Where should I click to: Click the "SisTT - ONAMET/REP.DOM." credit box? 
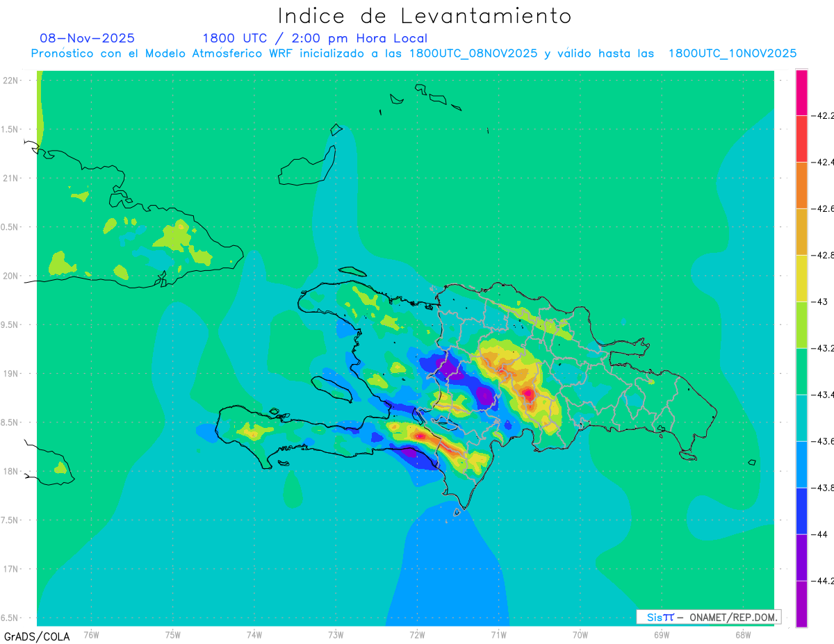tap(709, 617)
